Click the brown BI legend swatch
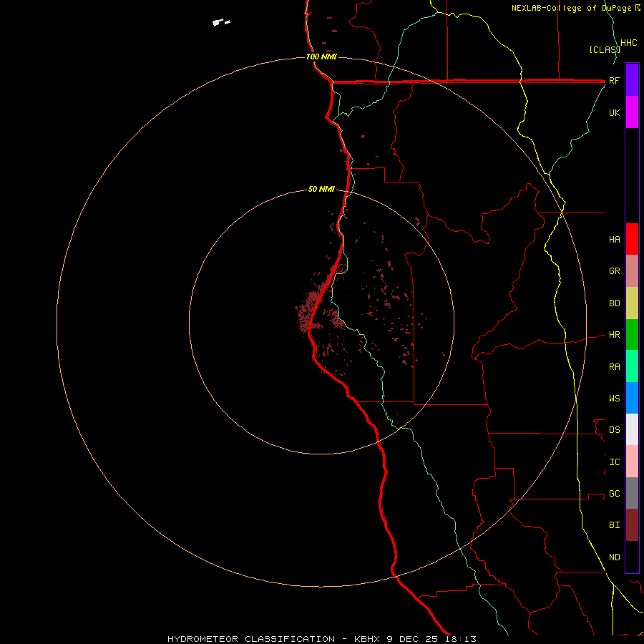 point(632,525)
